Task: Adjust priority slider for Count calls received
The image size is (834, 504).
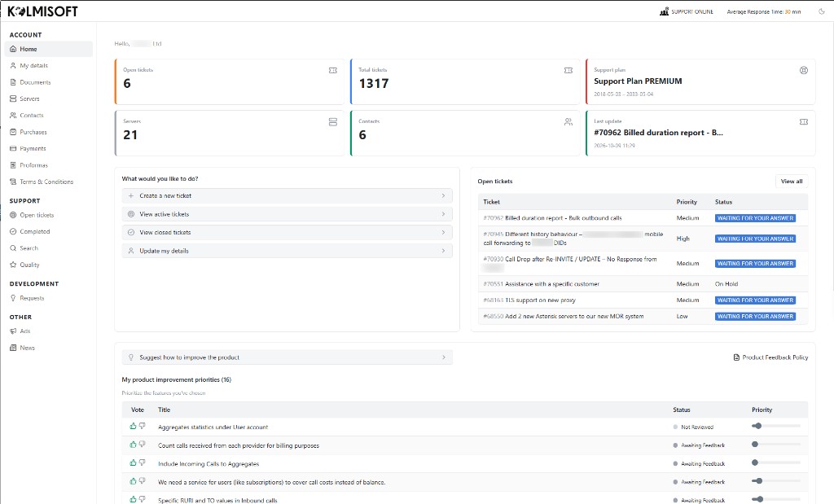Action: point(776,444)
